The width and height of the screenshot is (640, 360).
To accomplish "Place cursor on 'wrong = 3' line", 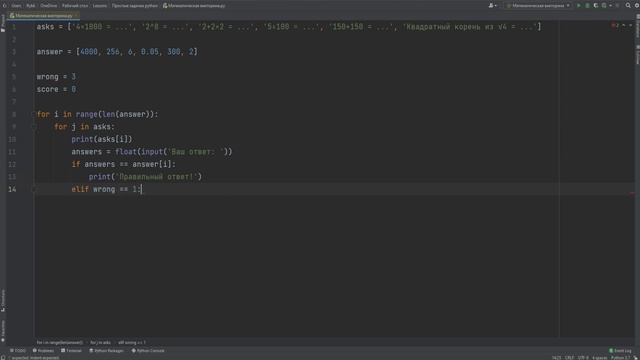I will click(56, 77).
